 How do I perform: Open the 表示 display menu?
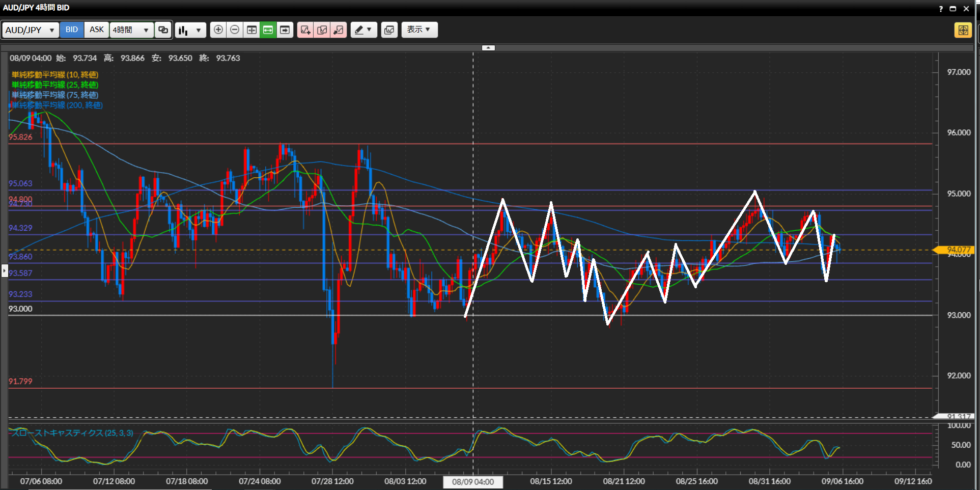coord(419,30)
